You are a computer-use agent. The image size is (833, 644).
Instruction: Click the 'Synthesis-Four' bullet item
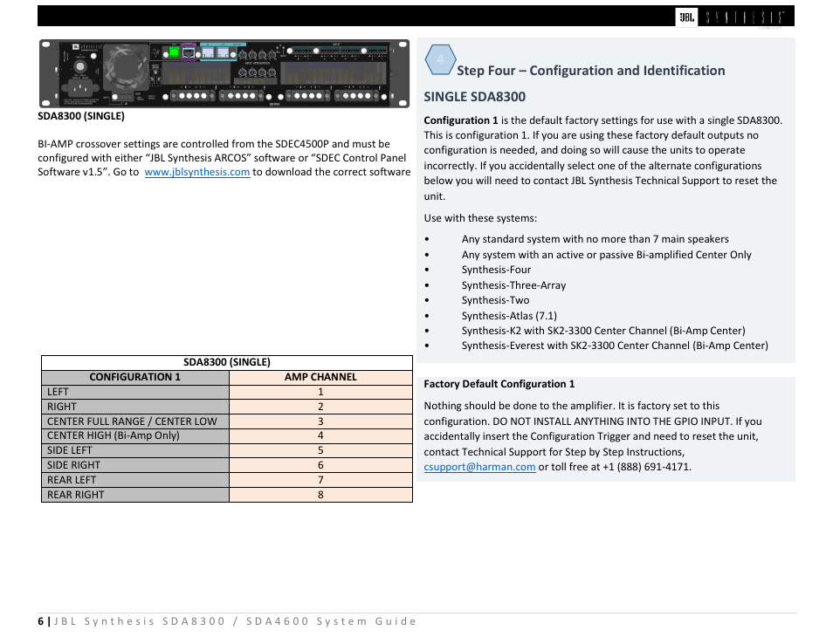tap(496, 270)
